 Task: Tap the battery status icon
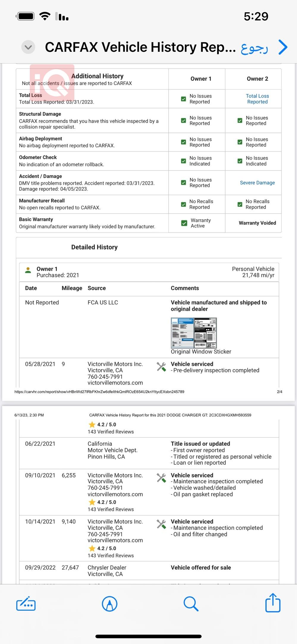26,16
